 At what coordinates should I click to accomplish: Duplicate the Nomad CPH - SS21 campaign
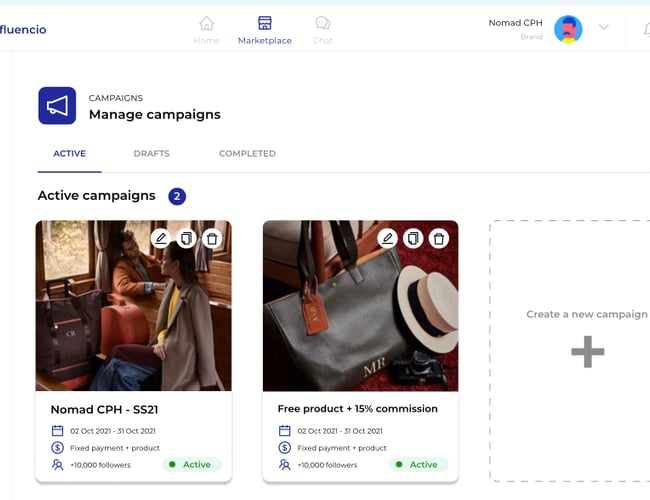187,238
